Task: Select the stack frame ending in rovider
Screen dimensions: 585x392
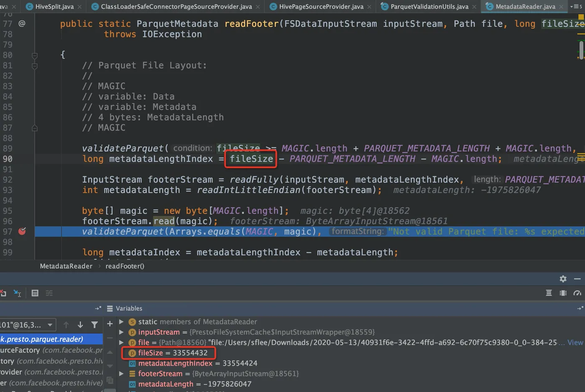Action: point(51,372)
